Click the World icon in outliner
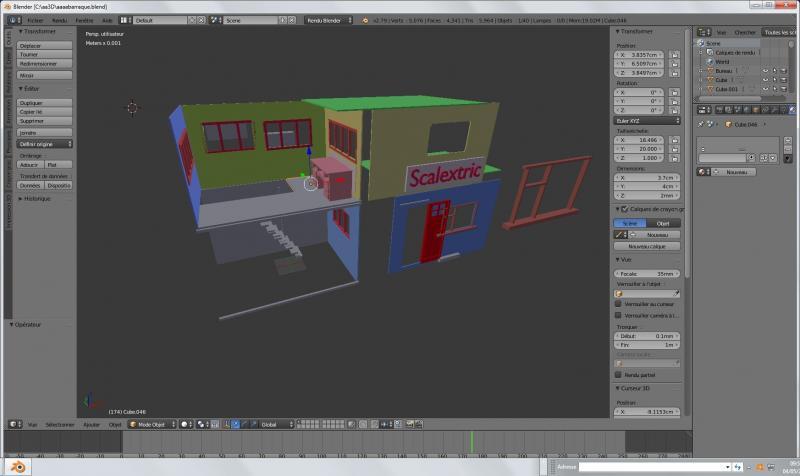The width and height of the screenshot is (800, 476). pyautogui.click(x=710, y=62)
